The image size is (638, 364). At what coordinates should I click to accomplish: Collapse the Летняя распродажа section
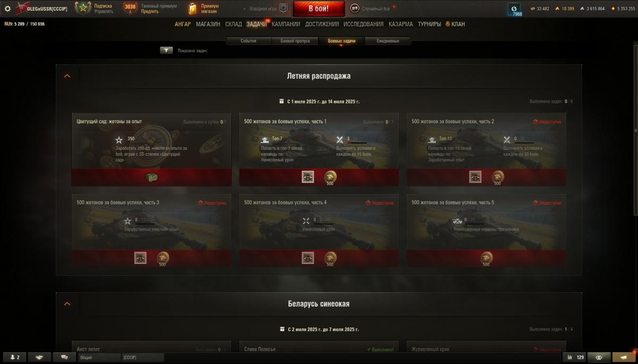tap(67, 76)
